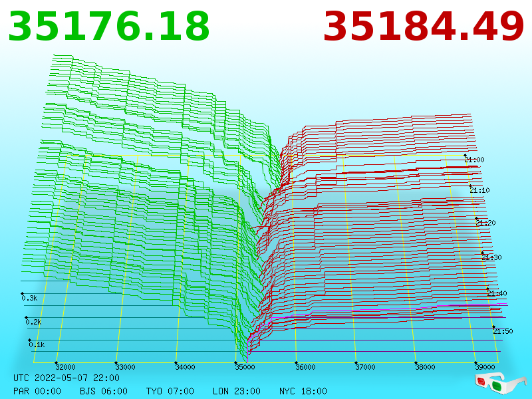Click the PAR 00:00 Paris time
Viewport: 532px width, 399px height.
coord(37,391)
